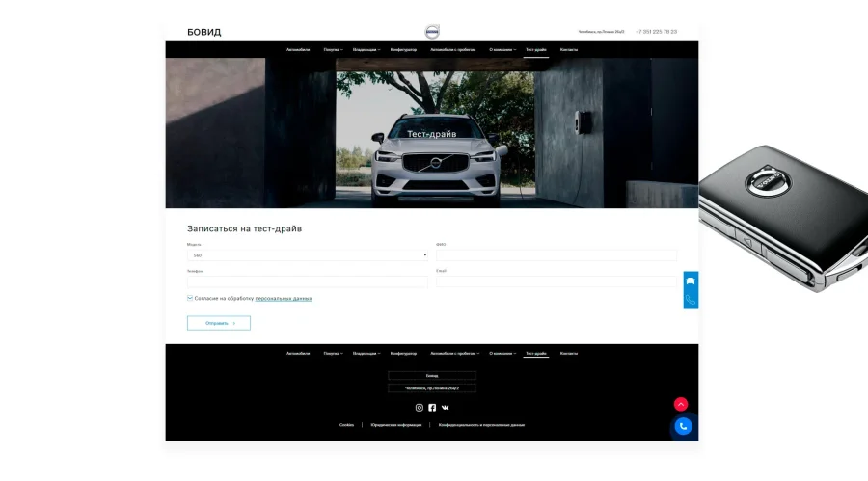Click the Челябинск address in the header

point(601,32)
